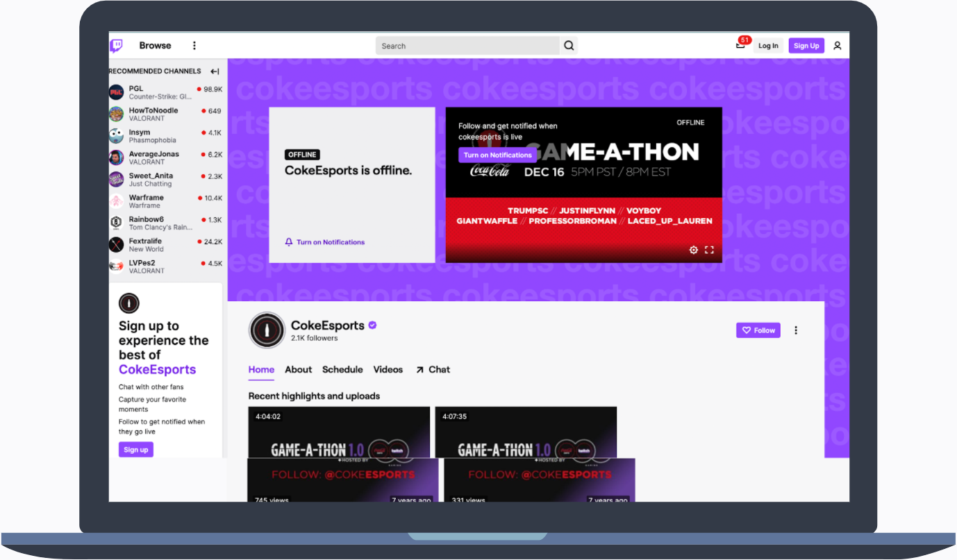Image resolution: width=957 pixels, height=560 pixels.
Task: Open the Rainbow6 channel avatar
Action: coord(116,223)
